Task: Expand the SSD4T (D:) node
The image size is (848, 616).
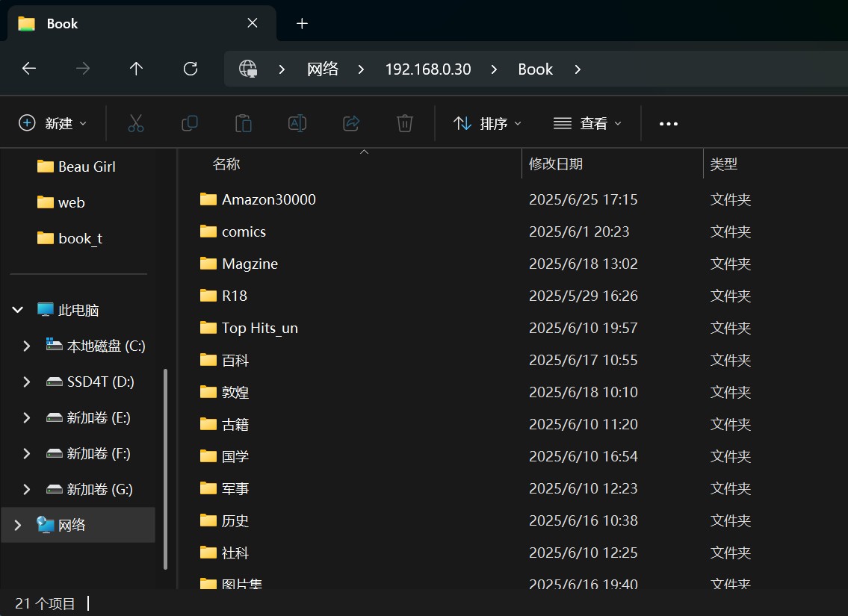Action: tap(26, 382)
